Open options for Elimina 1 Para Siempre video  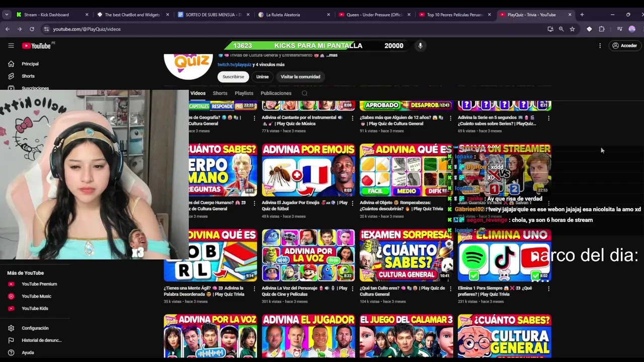[x=548, y=289]
